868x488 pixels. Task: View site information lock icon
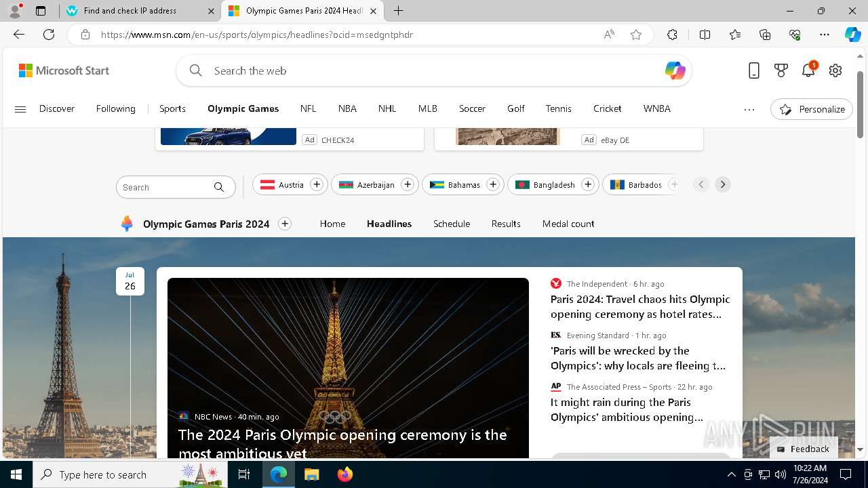(x=85, y=35)
